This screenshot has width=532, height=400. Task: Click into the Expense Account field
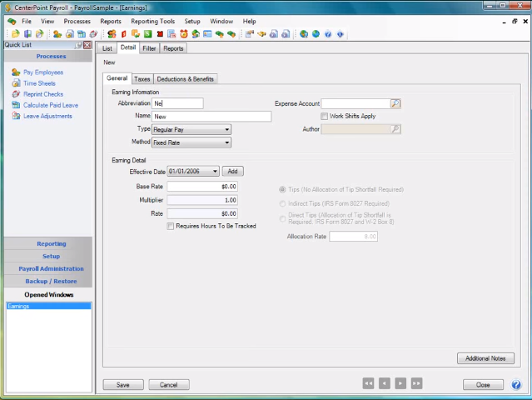click(x=355, y=103)
